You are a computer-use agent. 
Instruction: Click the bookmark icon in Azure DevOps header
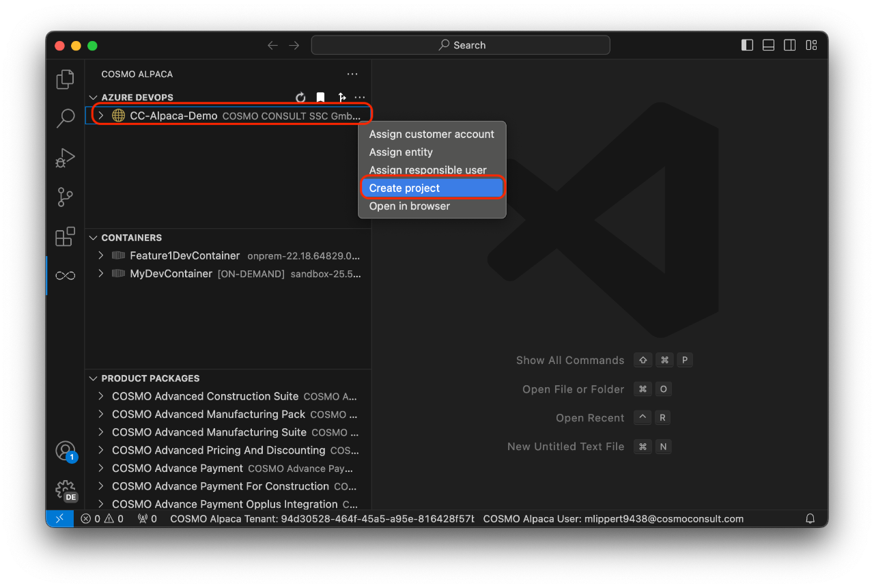tap(320, 98)
